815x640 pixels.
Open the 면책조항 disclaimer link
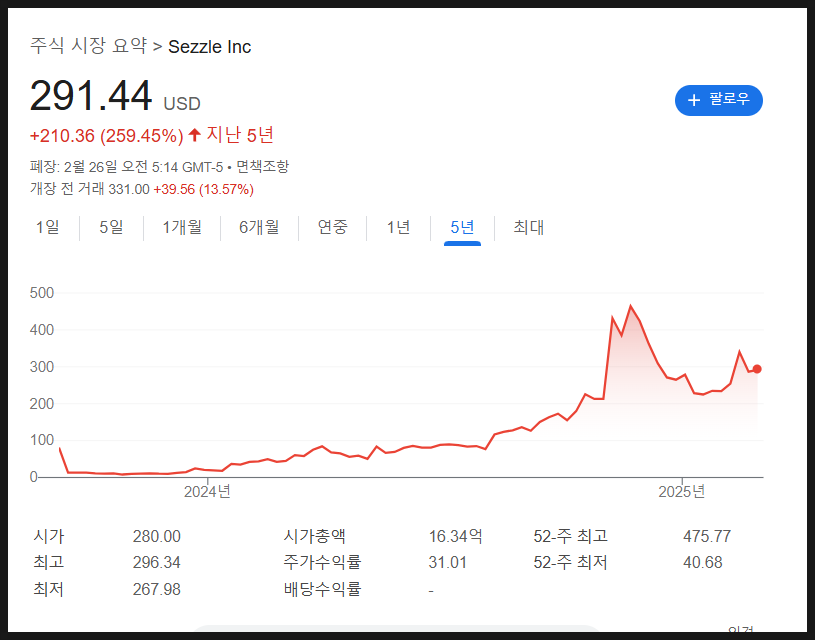coord(262,167)
